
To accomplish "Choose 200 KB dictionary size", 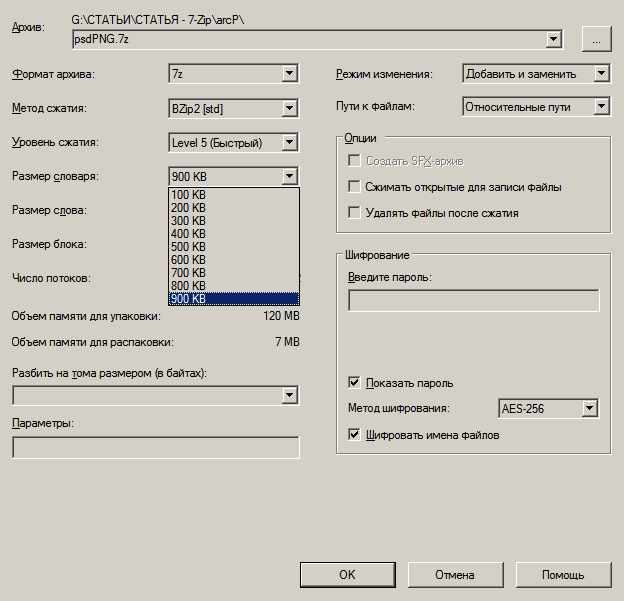I will [234, 208].
